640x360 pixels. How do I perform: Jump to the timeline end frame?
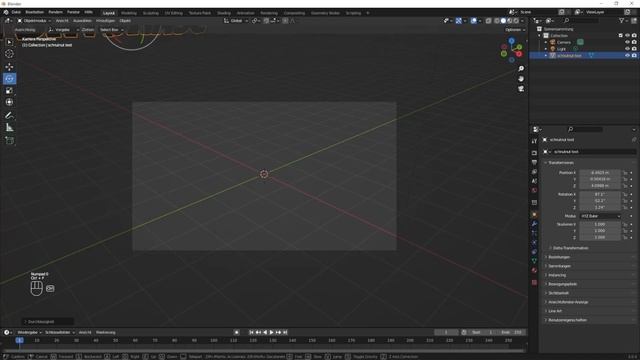tap(285, 332)
